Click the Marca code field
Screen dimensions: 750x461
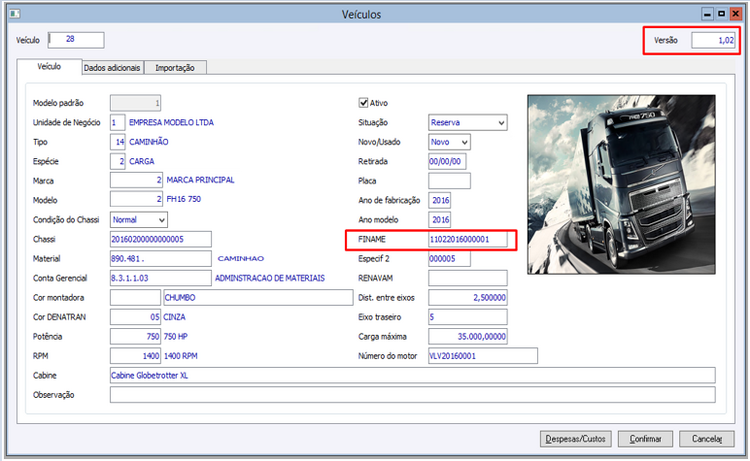point(136,181)
